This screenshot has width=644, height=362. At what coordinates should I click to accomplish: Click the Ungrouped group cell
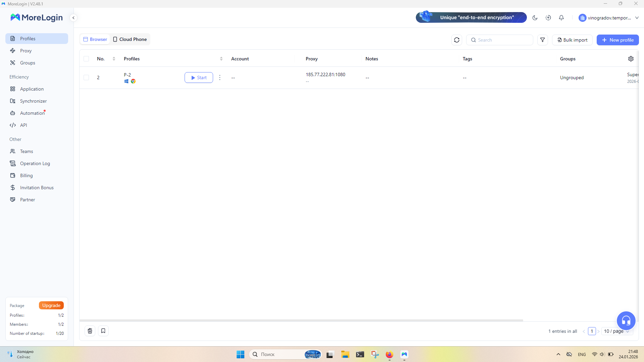[x=572, y=77]
